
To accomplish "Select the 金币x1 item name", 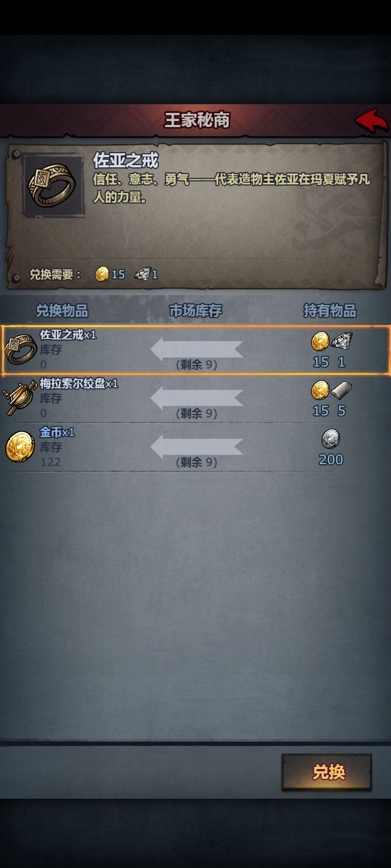I will pos(57,432).
